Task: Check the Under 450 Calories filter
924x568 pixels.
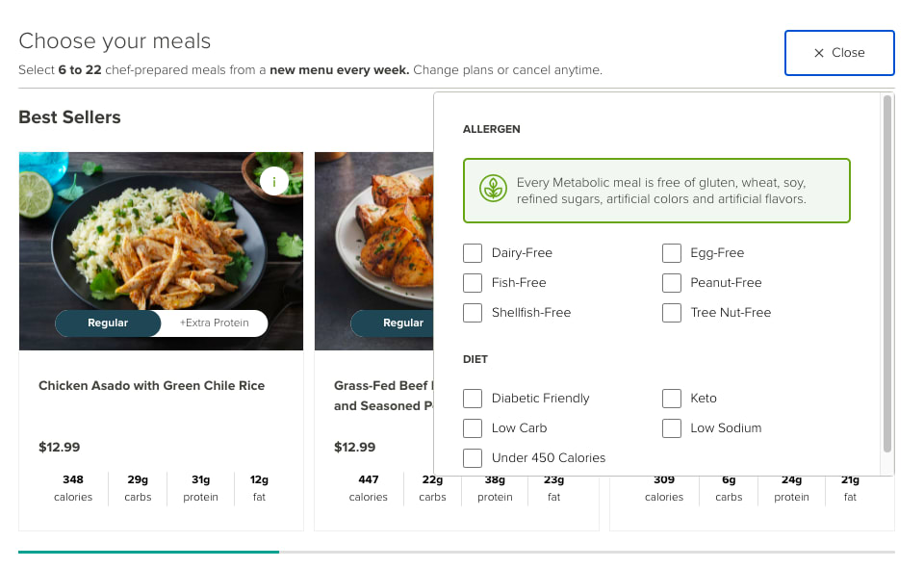Action: click(473, 457)
